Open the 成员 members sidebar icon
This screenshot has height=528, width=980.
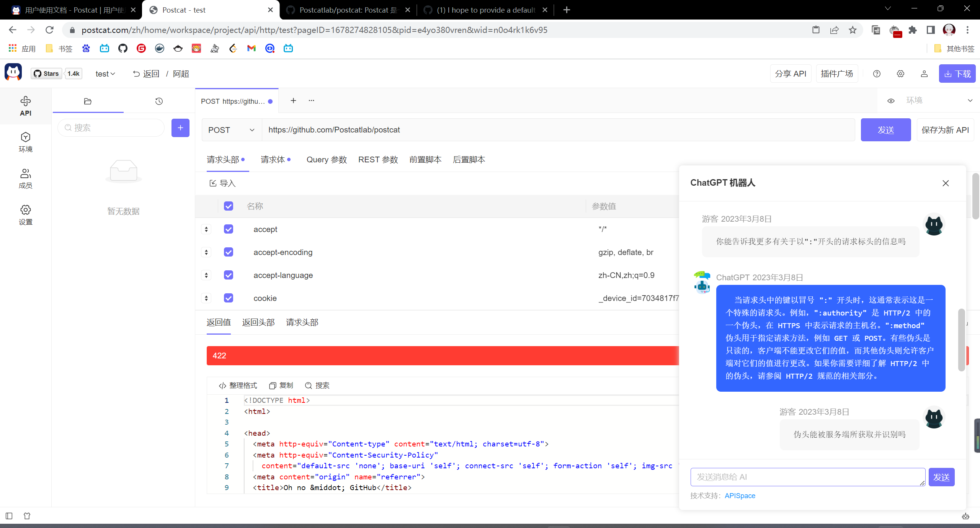(26, 178)
